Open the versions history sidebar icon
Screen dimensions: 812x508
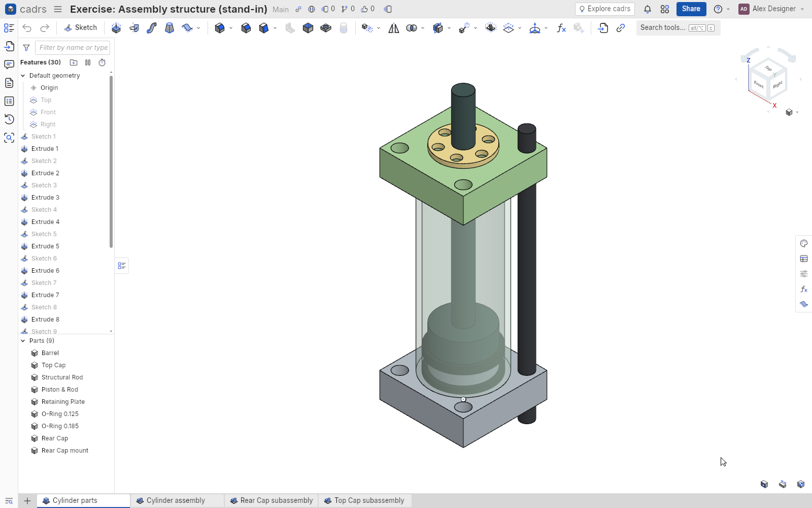tap(9, 119)
